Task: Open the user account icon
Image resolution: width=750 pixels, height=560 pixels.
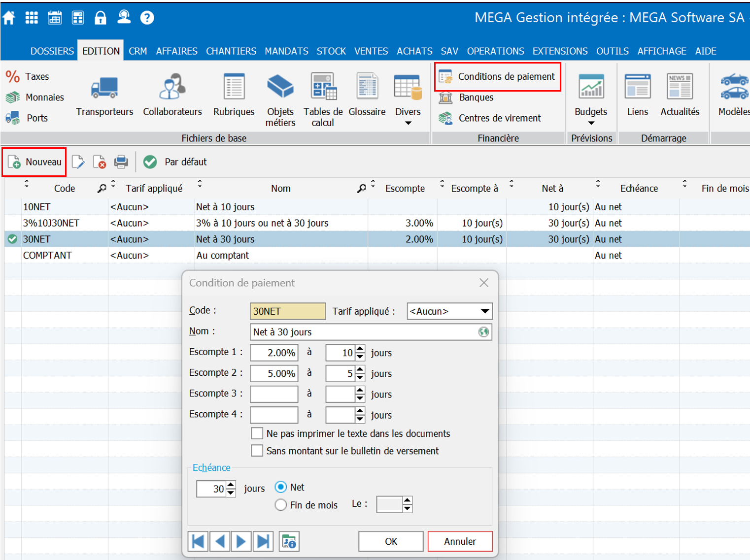Action: pos(124,18)
